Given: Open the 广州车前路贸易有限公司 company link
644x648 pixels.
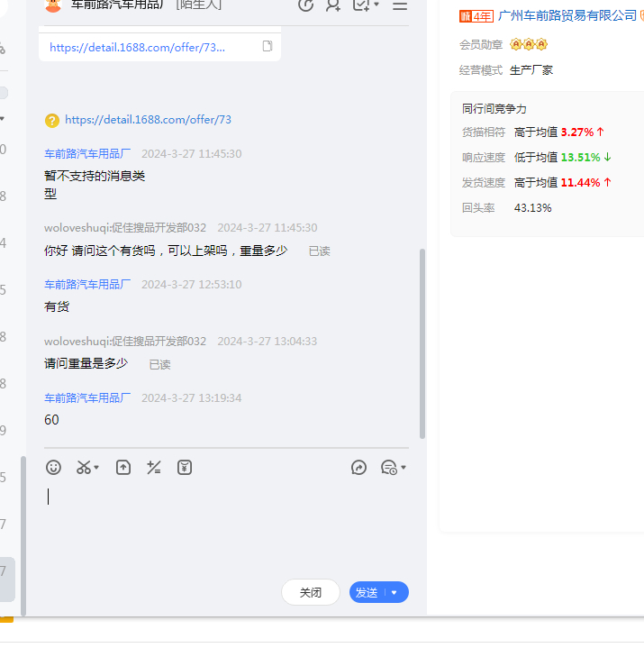Looking at the screenshot, I should [567, 16].
